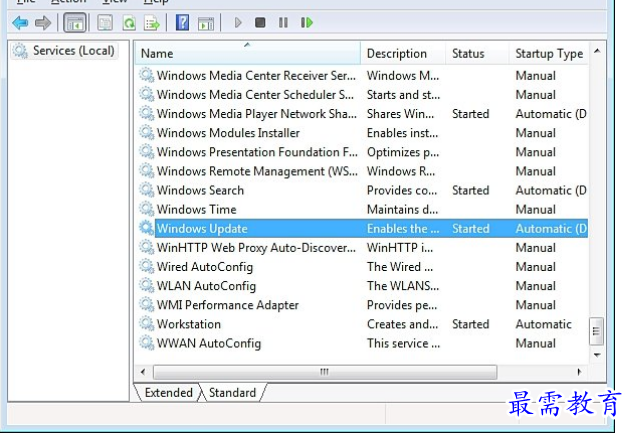Viewport: 630px width, 435px height.
Task: Switch to the Standard tab
Action: [232, 392]
